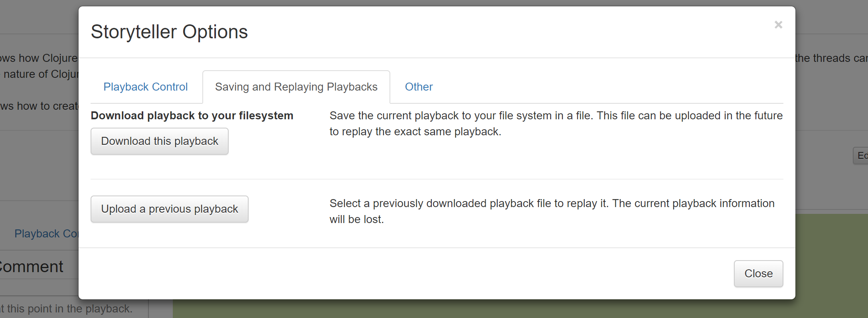
Task: Click the Storyteller Options dialog title
Action: click(x=169, y=32)
